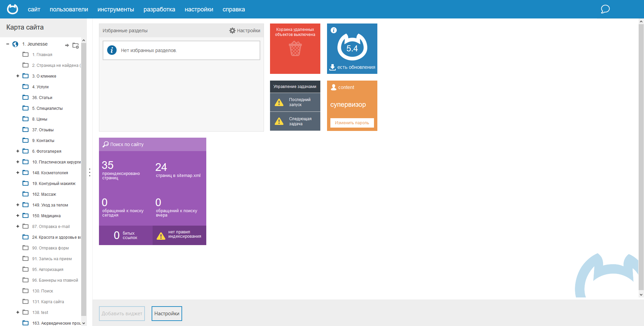Open the сайт menu

pyautogui.click(x=34, y=9)
